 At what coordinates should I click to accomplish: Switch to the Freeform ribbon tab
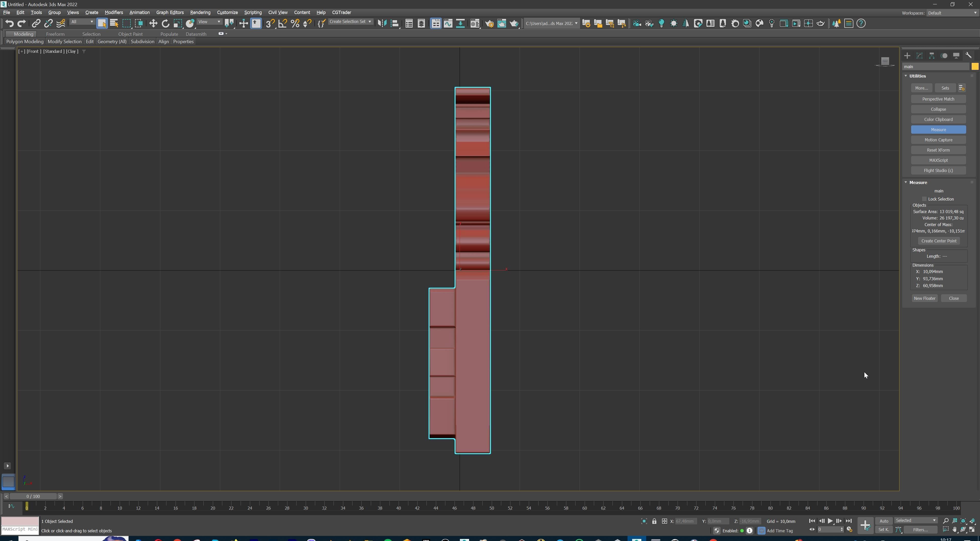[55, 34]
